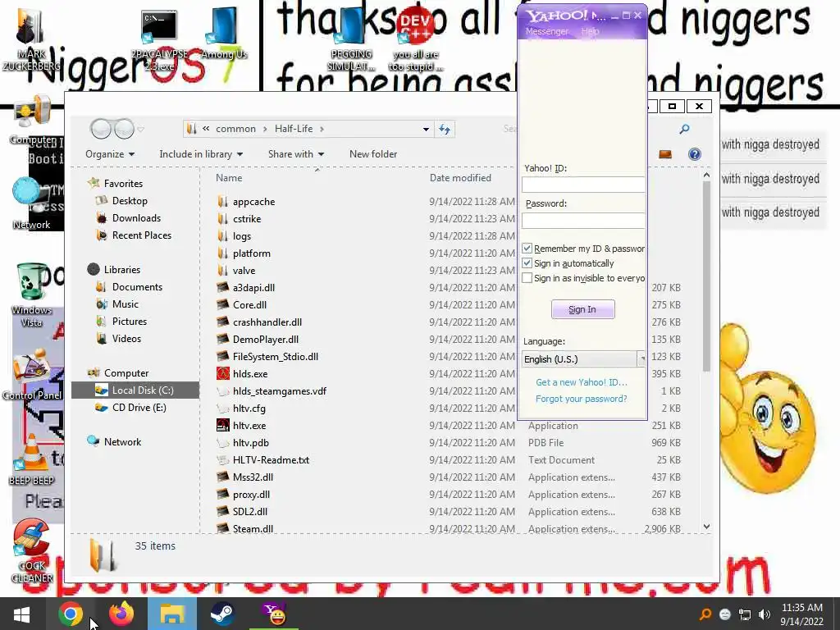Select the BEEP BEEP traffic cone icon

click(31, 459)
